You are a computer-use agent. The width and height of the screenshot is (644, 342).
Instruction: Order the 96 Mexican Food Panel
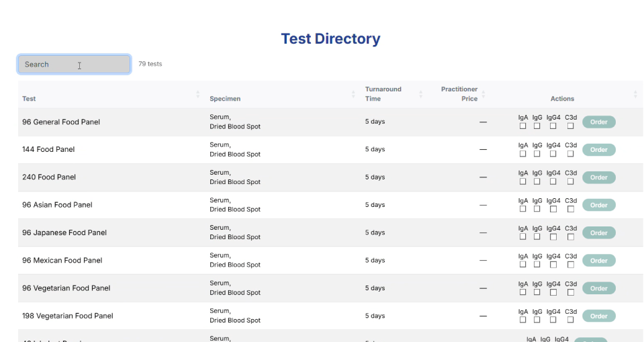(599, 261)
